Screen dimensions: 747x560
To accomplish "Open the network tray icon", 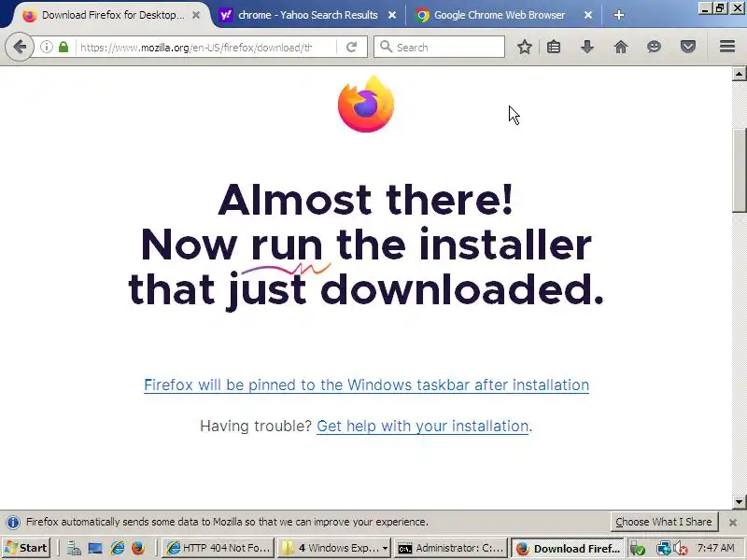I will pos(663,549).
